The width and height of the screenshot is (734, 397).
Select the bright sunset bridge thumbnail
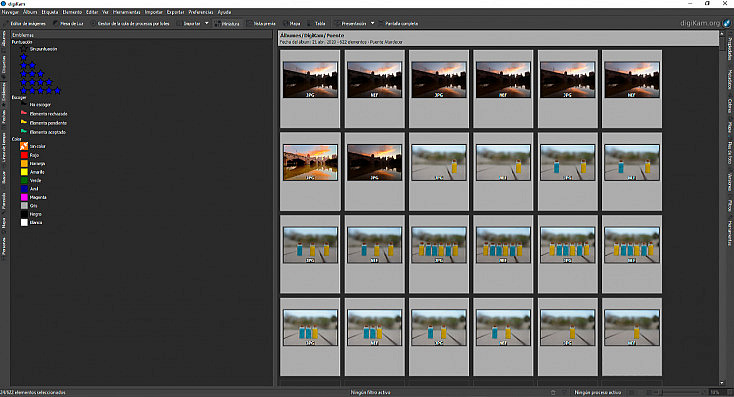click(310, 162)
